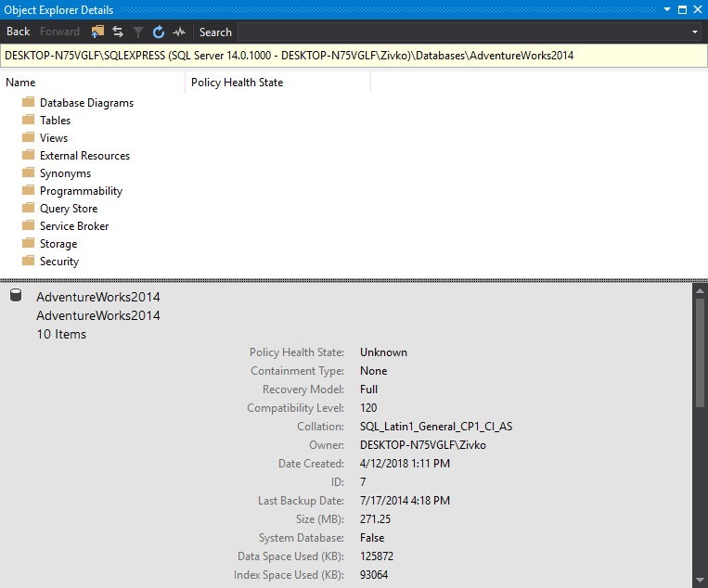Select the Views folder icon
Viewport: 708px width, 588px height.
coord(29,137)
